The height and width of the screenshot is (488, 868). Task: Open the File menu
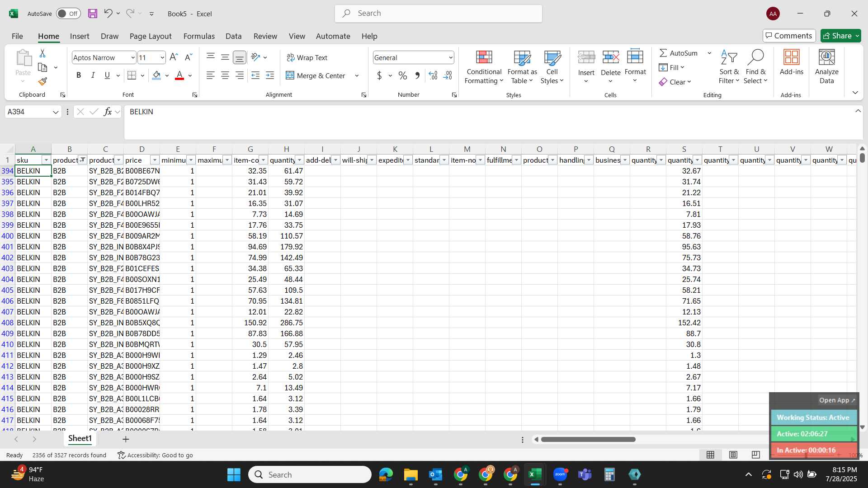click(x=17, y=36)
